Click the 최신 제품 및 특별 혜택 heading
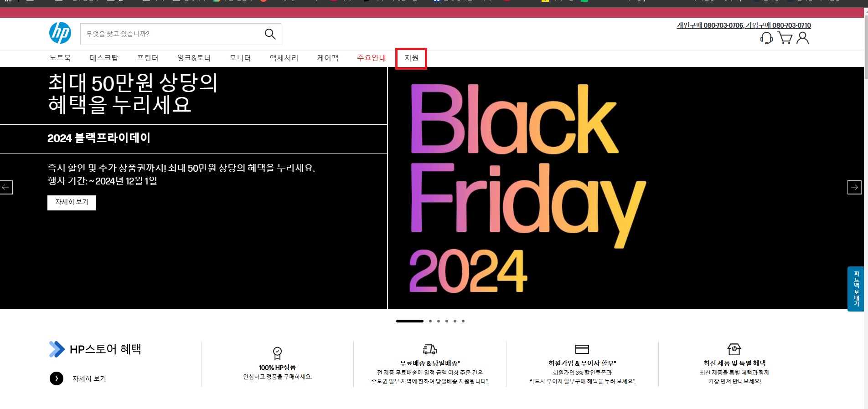The image size is (868, 409). pos(734,363)
